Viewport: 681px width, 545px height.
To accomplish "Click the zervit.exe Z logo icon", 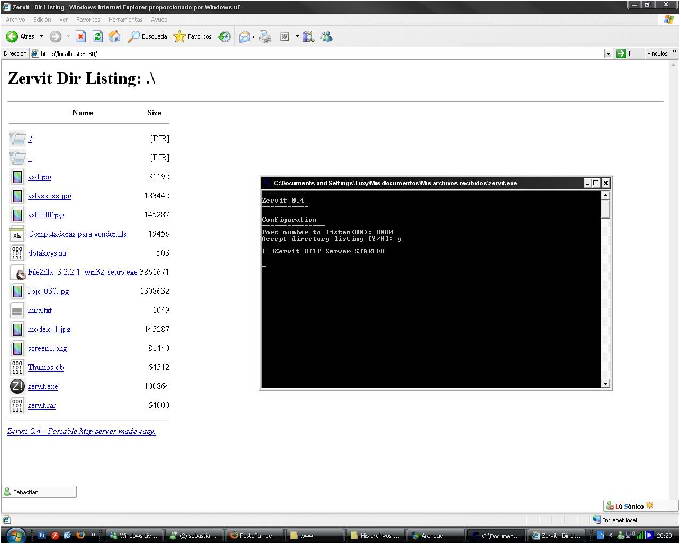I will (x=17, y=386).
